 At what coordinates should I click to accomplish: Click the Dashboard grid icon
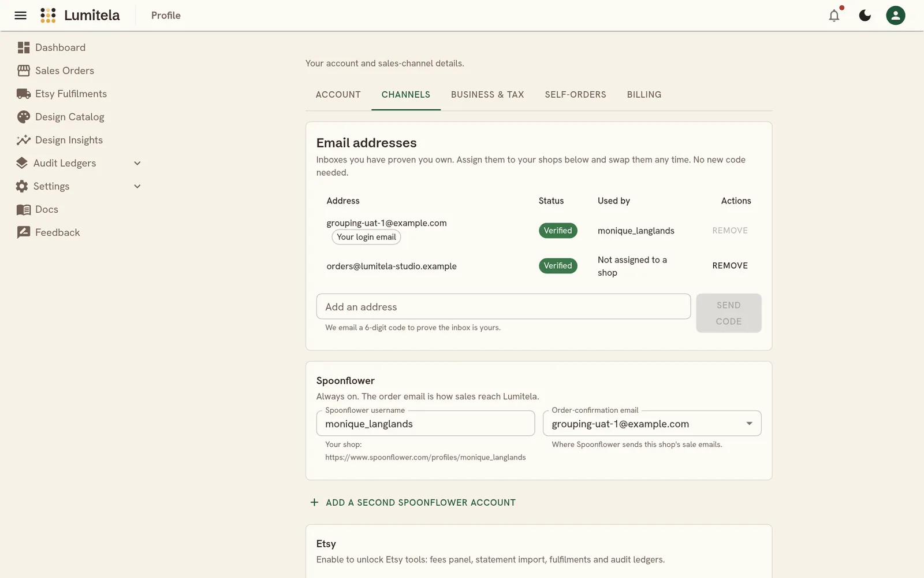[x=24, y=47]
